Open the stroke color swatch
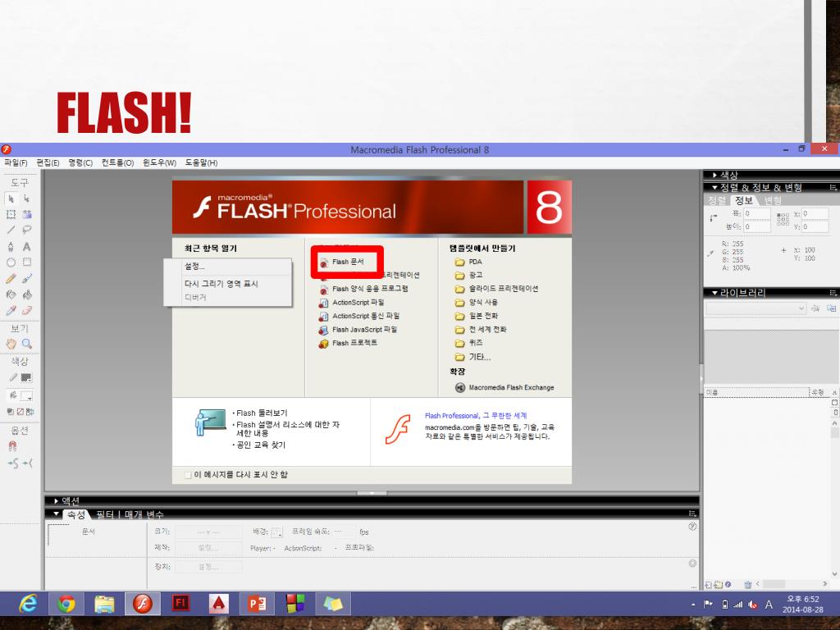This screenshot has width=840, height=630. coord(26,377)
